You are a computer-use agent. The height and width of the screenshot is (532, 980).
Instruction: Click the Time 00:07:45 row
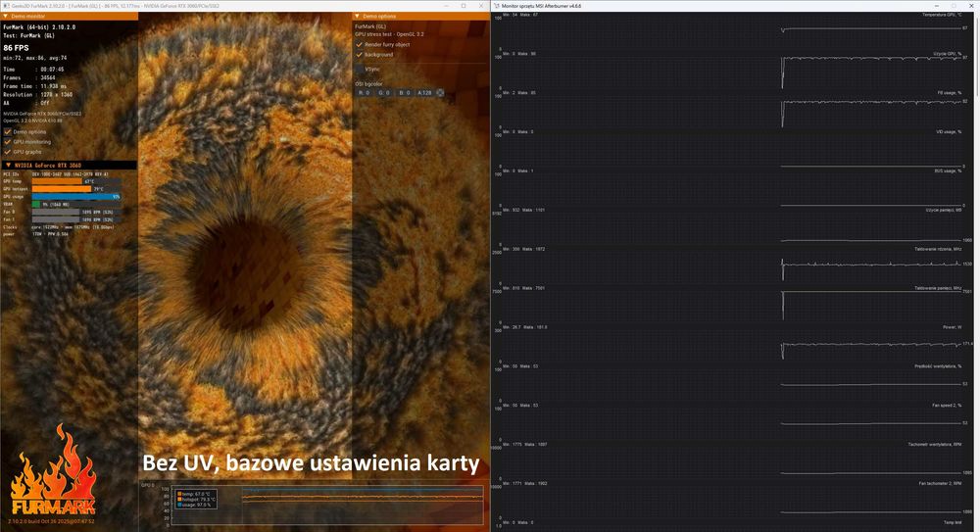(x=33, y=70)
